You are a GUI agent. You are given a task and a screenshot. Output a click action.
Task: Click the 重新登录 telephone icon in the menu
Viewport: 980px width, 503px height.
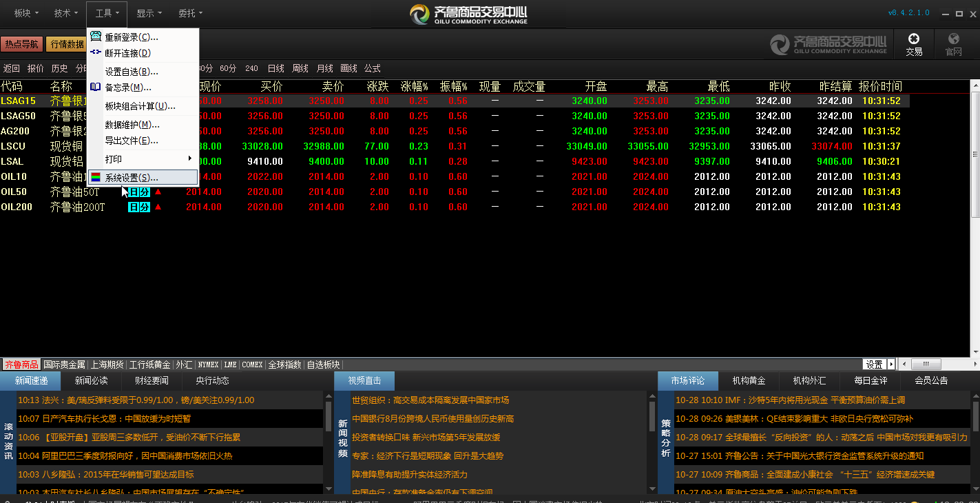click(96, 37)
